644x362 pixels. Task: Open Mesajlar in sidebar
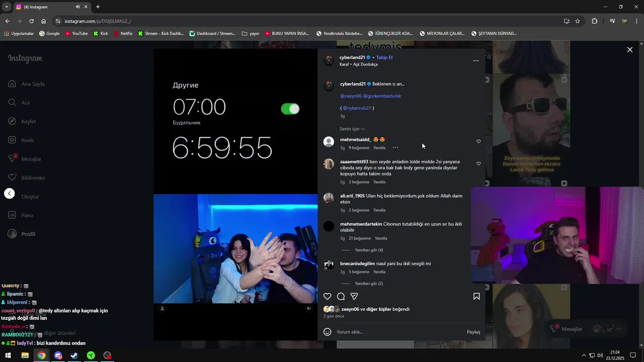point(25,159)
